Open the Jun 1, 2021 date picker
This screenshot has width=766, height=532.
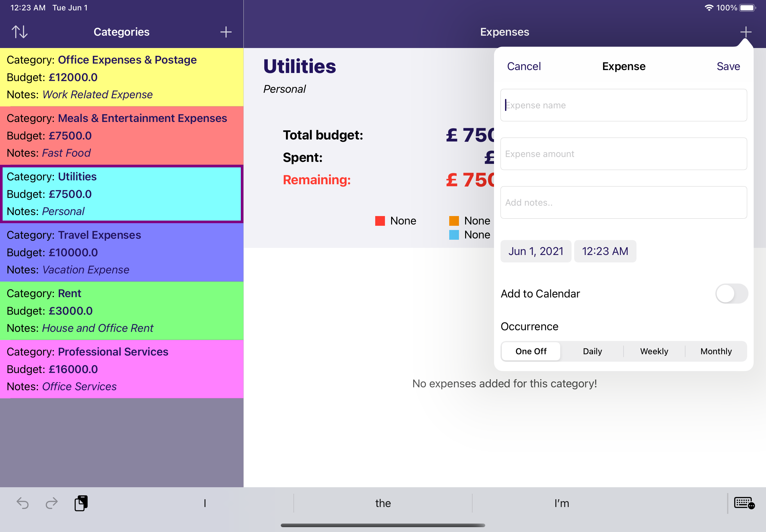[536, 251]
